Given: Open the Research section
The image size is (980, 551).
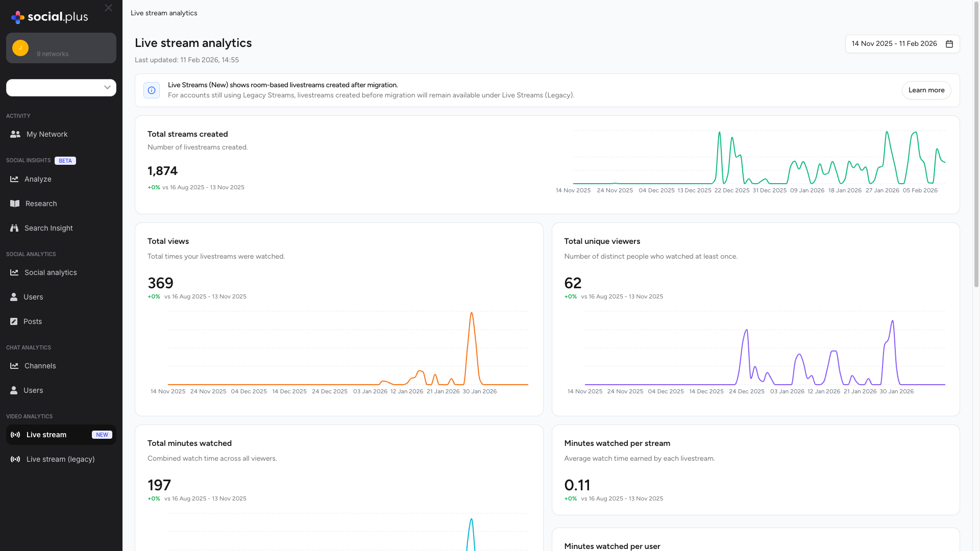Looking at the screenshot, I should 40,204.
